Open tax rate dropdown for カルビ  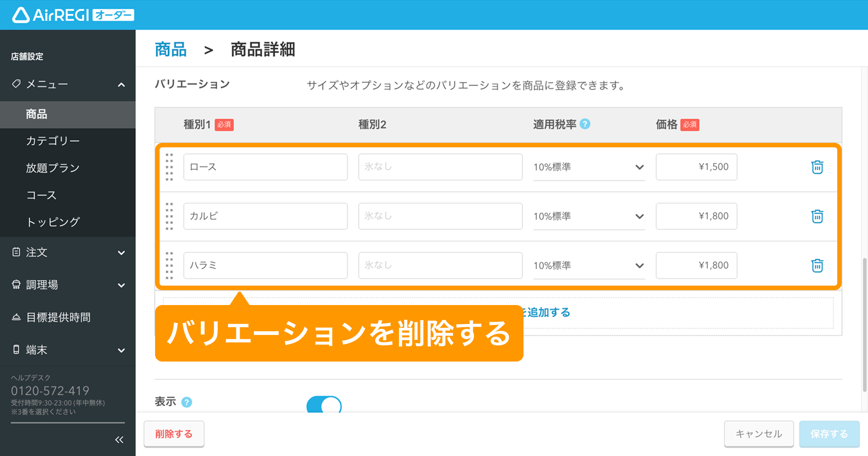(x=589, y=216)
